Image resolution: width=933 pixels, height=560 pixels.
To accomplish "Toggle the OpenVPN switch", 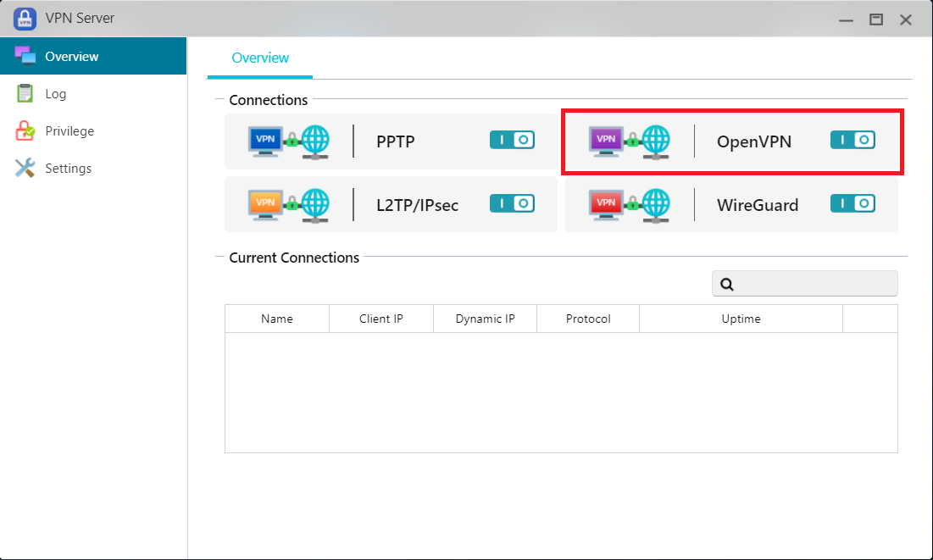I will tap(852, 140).
